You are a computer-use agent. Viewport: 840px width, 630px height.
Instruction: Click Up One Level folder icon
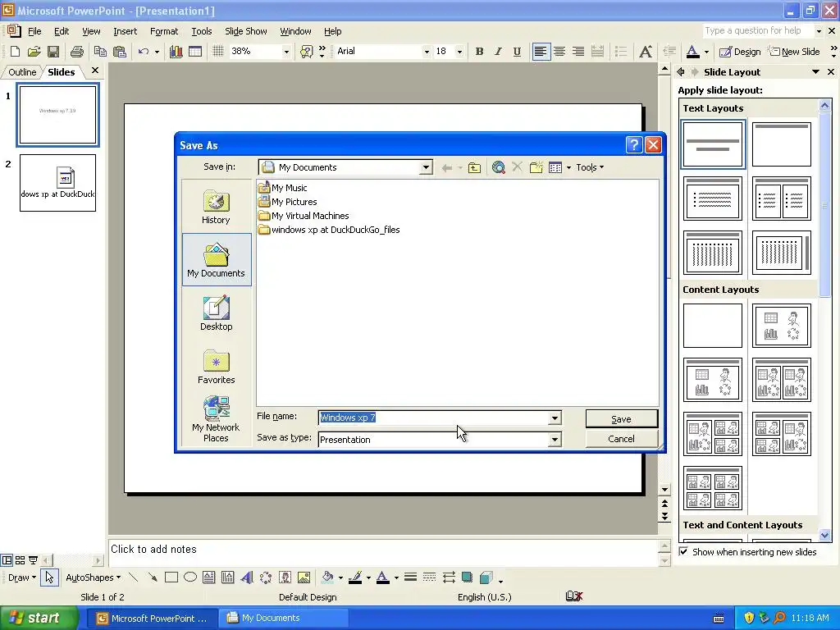[474, 167]
